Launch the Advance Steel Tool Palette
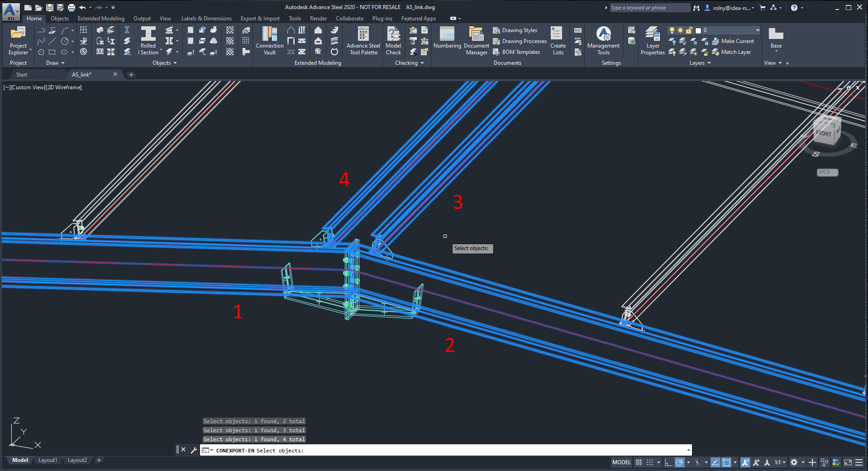The image size is (868, 471). click(x=363, y=40)
